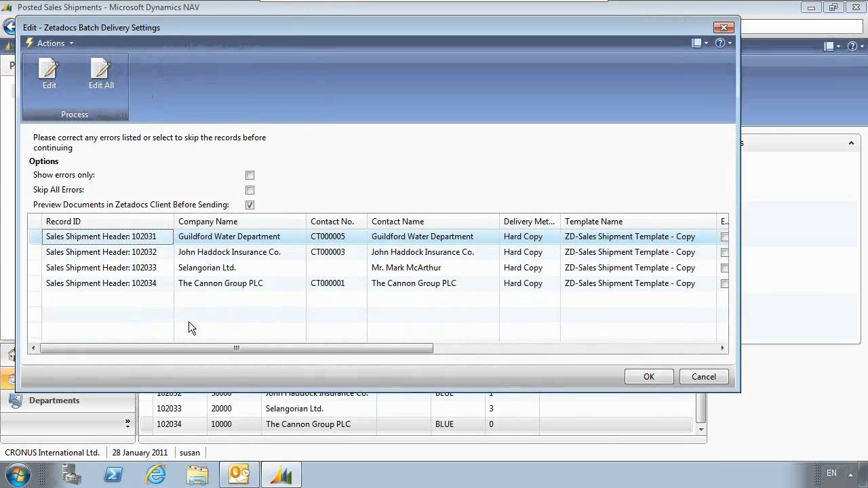The height and width of the screenshot is (488, 868).
Task: Sort by Contact No. column header
Action: (336, 222)
